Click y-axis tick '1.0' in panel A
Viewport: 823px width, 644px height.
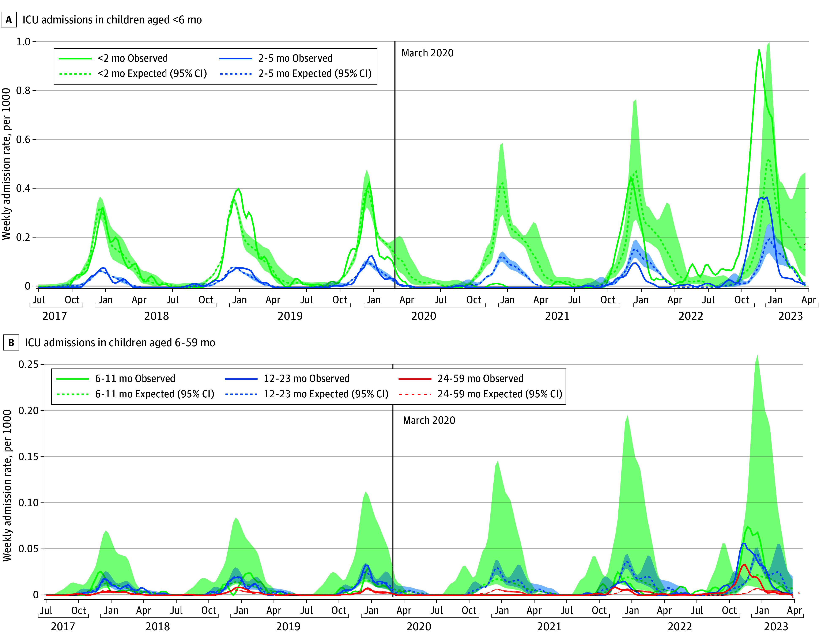point(23,41)
